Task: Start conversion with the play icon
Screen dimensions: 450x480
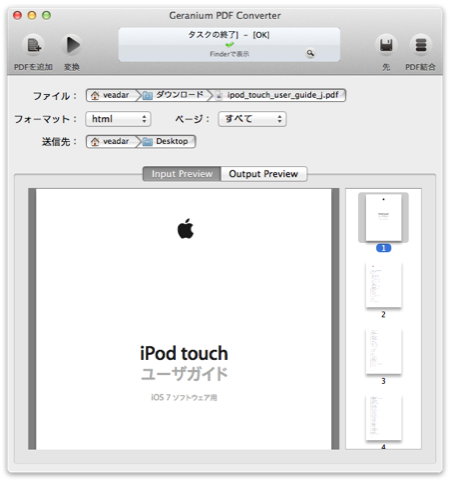Action: tap(72, 45)
